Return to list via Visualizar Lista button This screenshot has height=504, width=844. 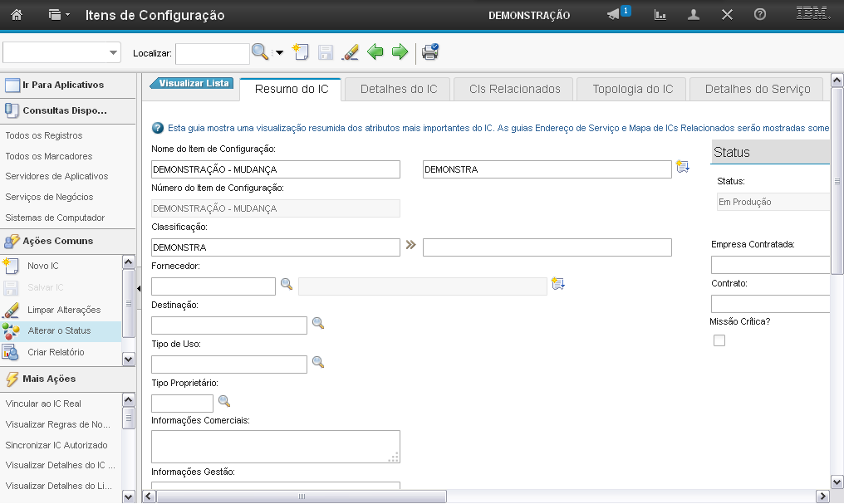pos(193,83)
